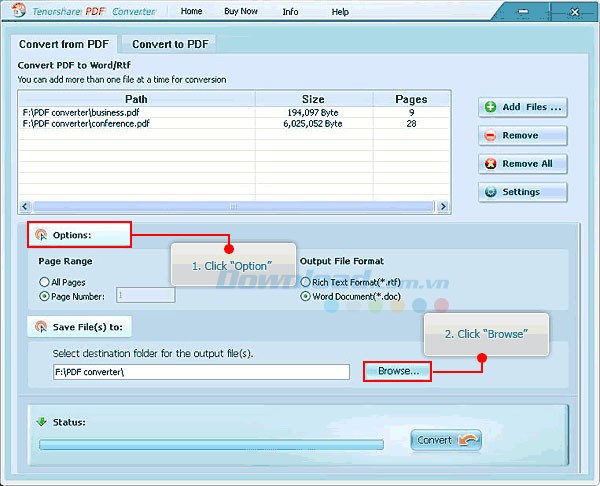This screenshot has width=600, height=486.
Task: Click the green plus Add Files icon
Action: pyautogui.click(x=490, y=107)
